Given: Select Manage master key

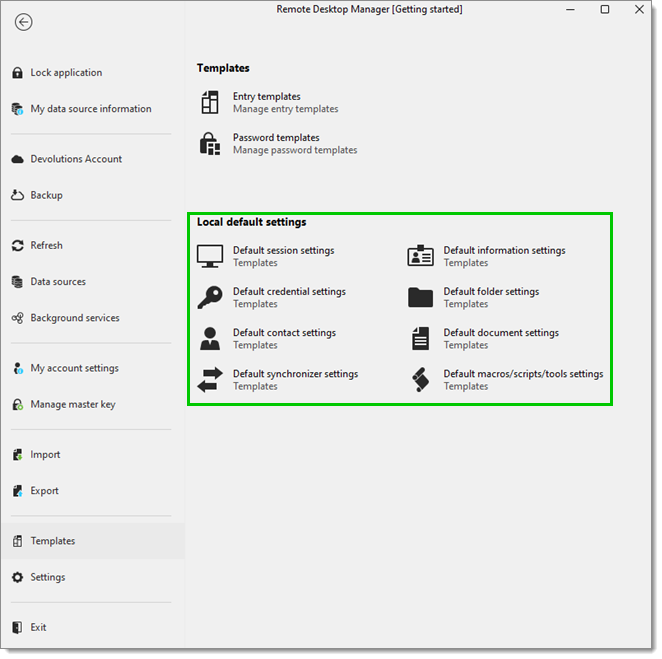Looking at the screenshot, I should 92,404.
